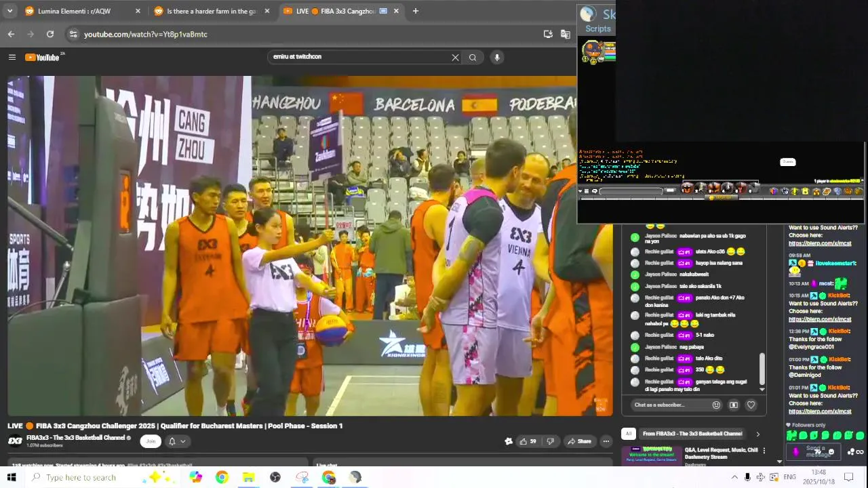Open more actions ellipsis under the video
The width and height of the screenshot is (868, 488).
click(x=606, y=441)
